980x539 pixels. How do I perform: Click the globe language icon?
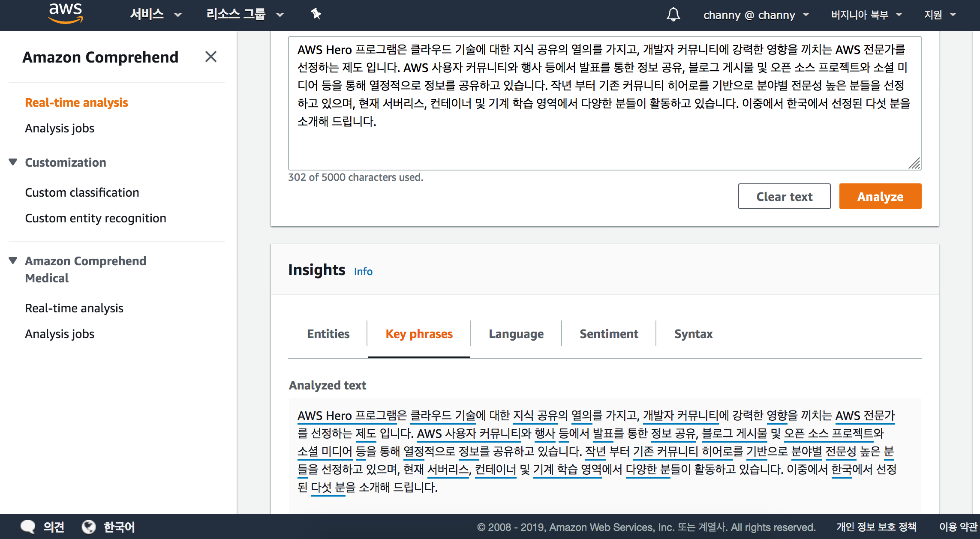[89, 527]
